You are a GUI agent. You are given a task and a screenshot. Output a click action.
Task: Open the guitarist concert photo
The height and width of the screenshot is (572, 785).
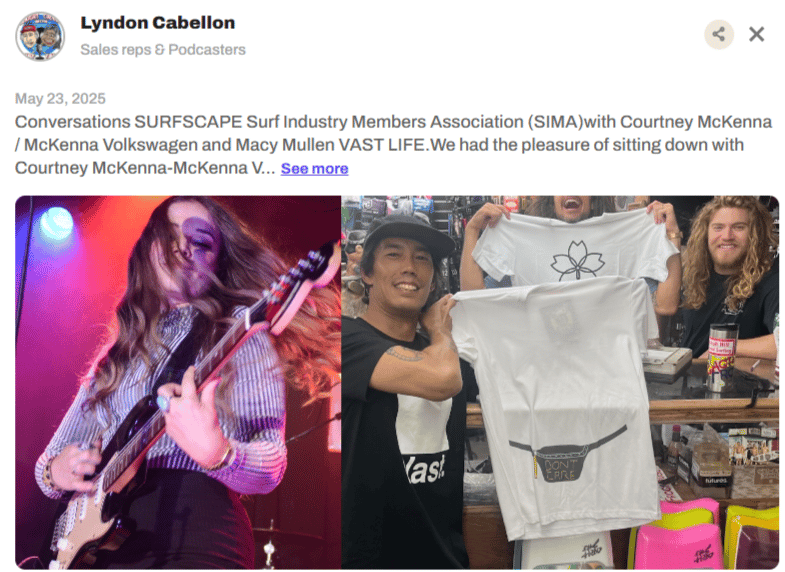[178, 382]
